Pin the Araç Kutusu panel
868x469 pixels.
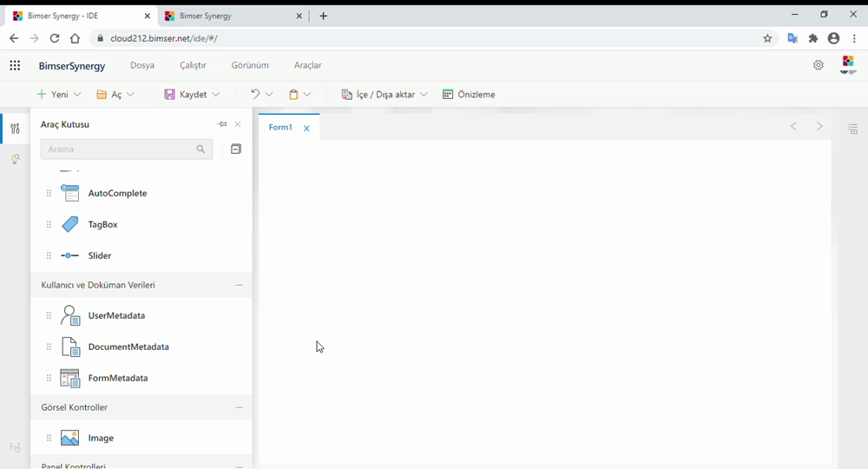click(x=222, y=124)
